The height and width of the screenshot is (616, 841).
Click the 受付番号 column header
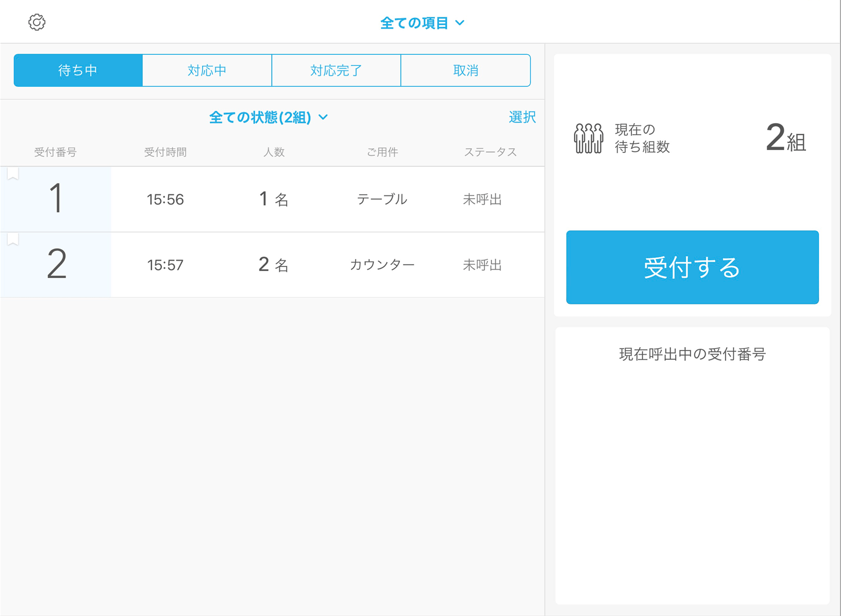click(55, 152)
